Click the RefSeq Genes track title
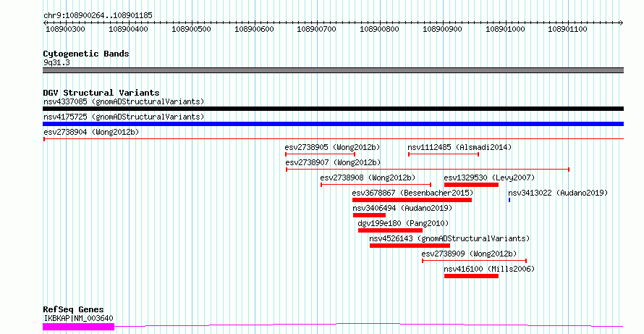The width and height of the screenshot is (644, 334). [x=74, y=309]
